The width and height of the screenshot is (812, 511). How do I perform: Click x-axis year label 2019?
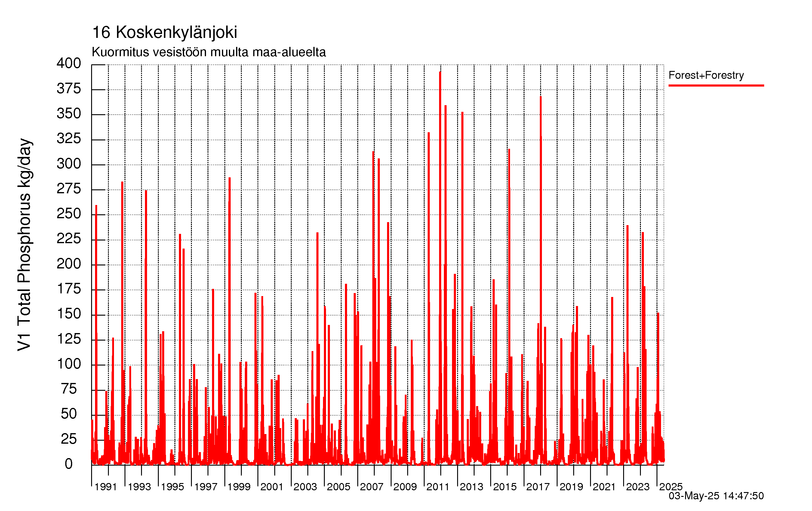[x=571, y=487]
